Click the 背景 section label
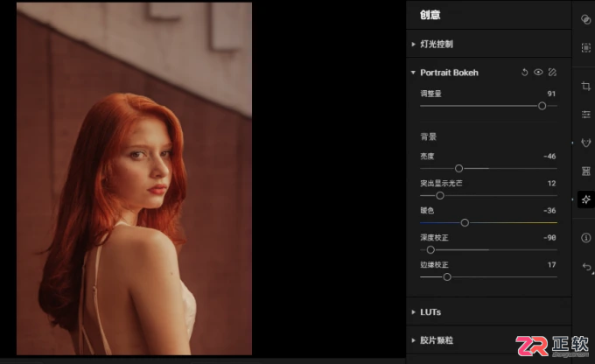 [x=429, y=136]
